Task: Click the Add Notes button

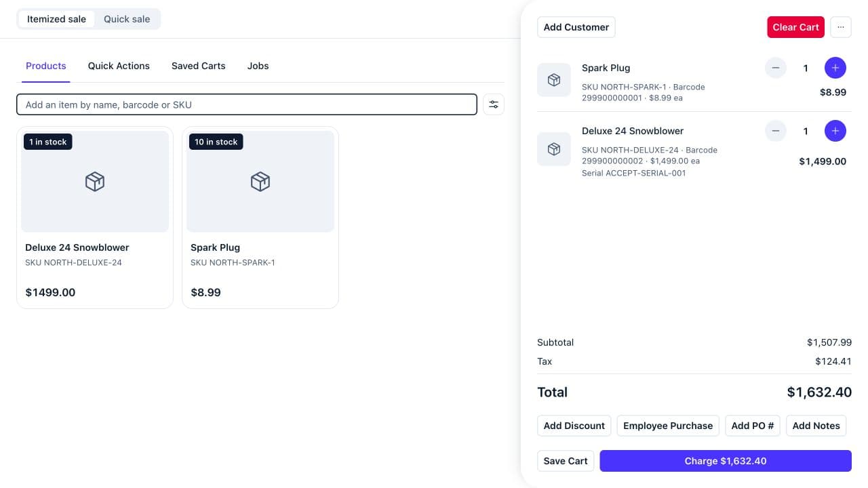Action: click(x=816, y=426)
